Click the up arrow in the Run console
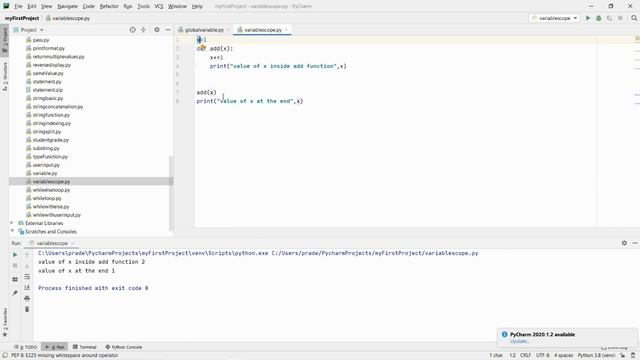The height and width of the screenshot is (360, 640). [27, 254]
